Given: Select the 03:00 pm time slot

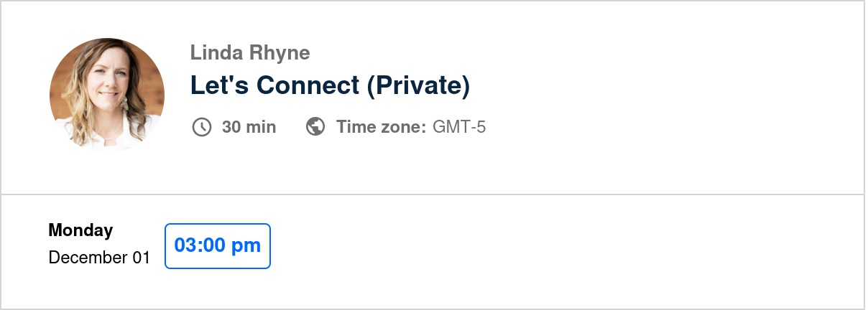Looking at the screenshot, I should pos(218,245).
